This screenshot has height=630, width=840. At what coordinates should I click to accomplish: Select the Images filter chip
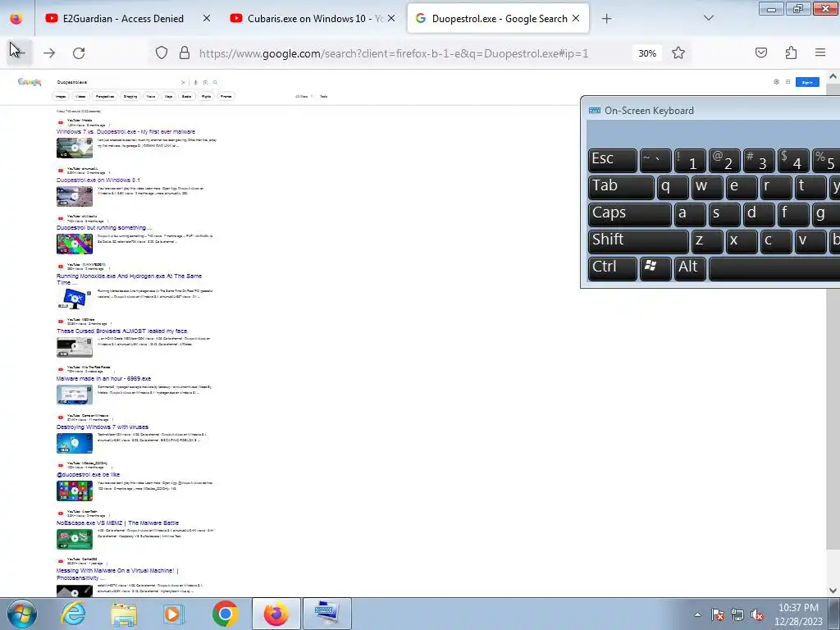pyautogui.click(x=61, y=97)
